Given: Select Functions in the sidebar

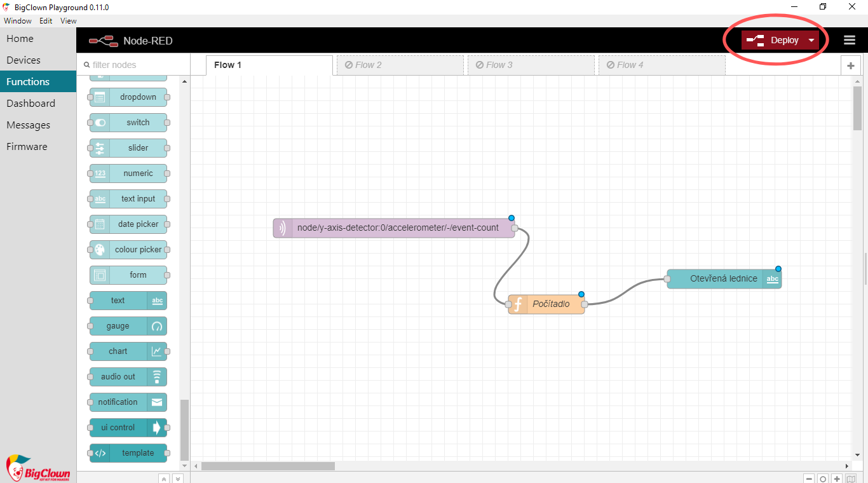Looking at the screenshot, I should tap(38, 82).
